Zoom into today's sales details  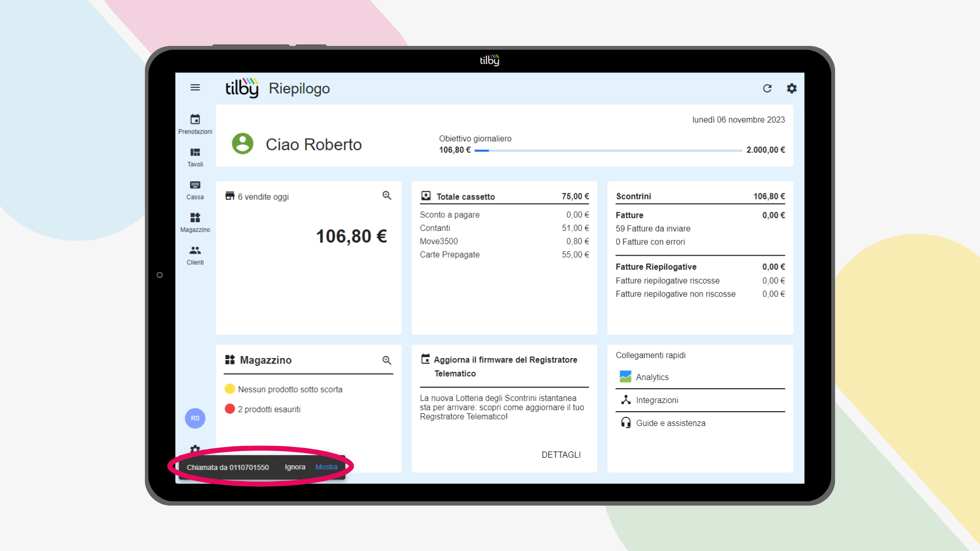pos(387,196)
